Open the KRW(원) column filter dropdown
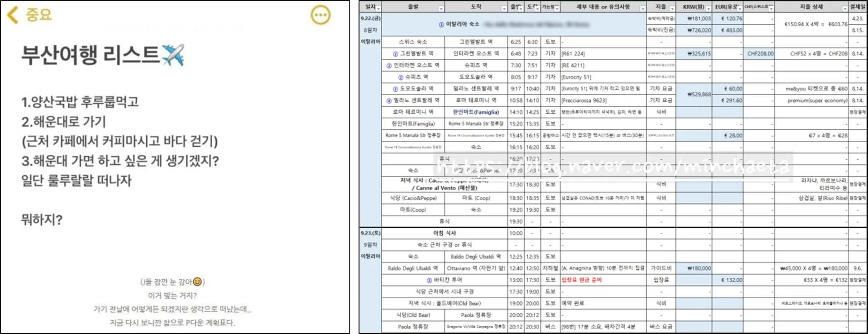 708,8
